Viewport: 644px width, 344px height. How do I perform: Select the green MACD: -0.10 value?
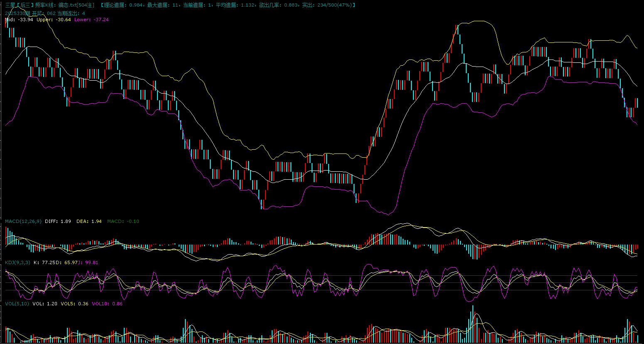point(123,221)
